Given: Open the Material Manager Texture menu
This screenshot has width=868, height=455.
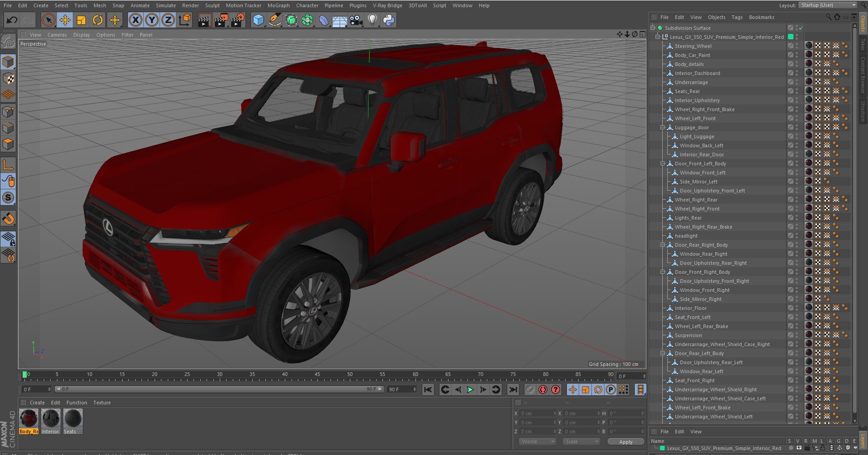Looking at the screenshot, I should pyautogui.click(x=102, y=403).
